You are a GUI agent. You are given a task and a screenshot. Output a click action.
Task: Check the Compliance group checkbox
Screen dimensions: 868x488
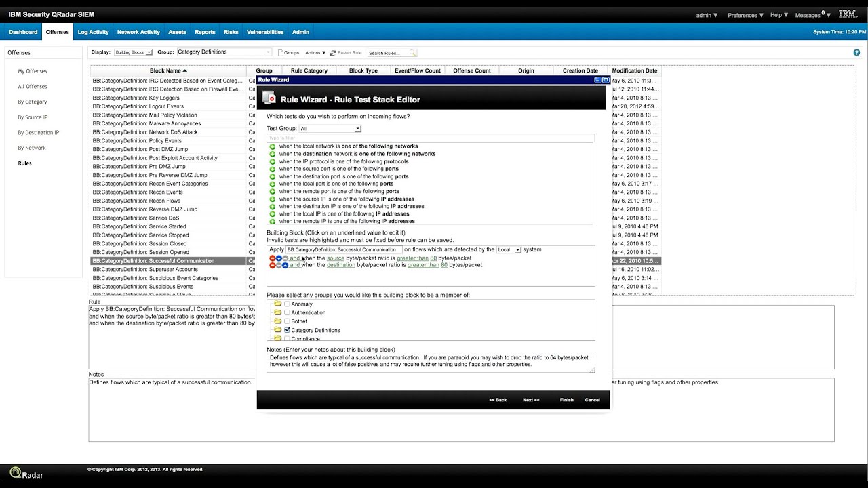pyautogui.click(x=287, y=338)
